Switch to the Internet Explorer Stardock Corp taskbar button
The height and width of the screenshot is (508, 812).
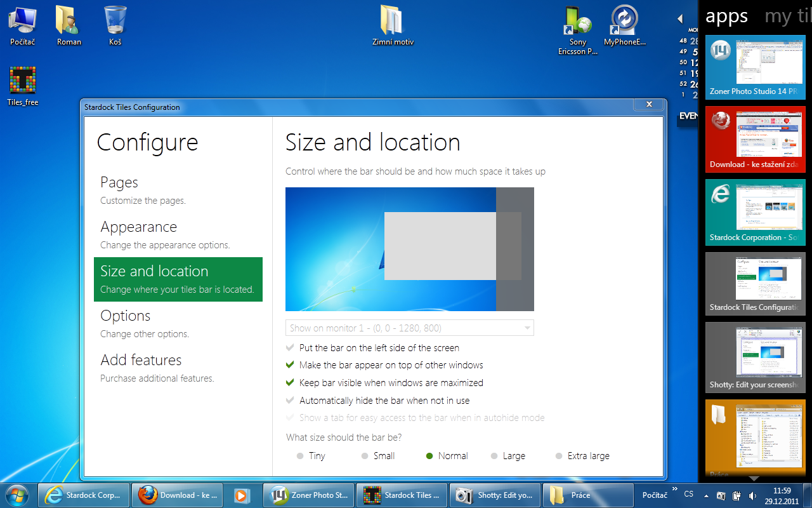84,495
